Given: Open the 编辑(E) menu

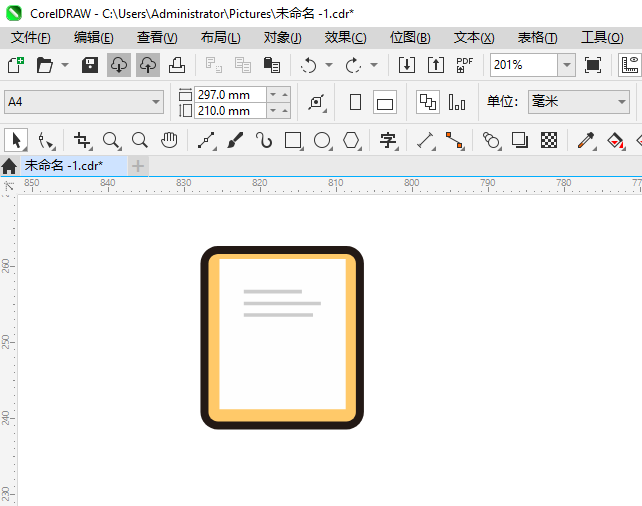Looking at the screenshot, I should point(93,38).
